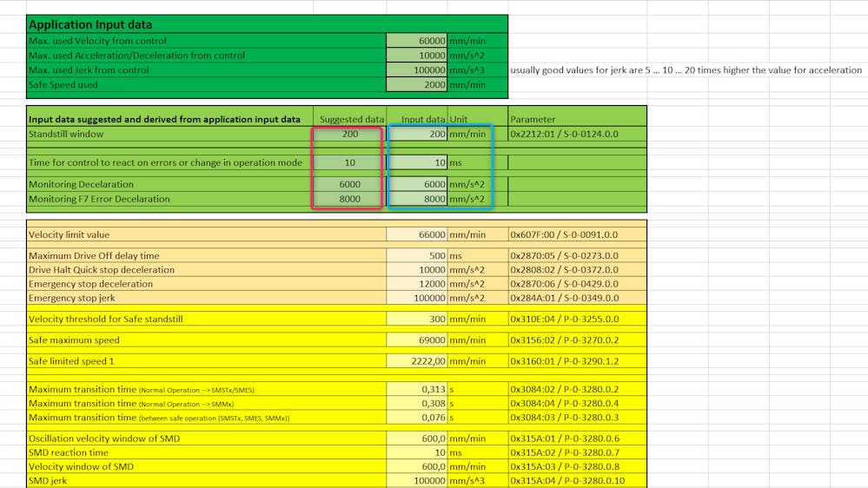868x488 pixels.
Task: Select Standstill window input data value 200
Action: pyautogui.click(x=416, y=134)
